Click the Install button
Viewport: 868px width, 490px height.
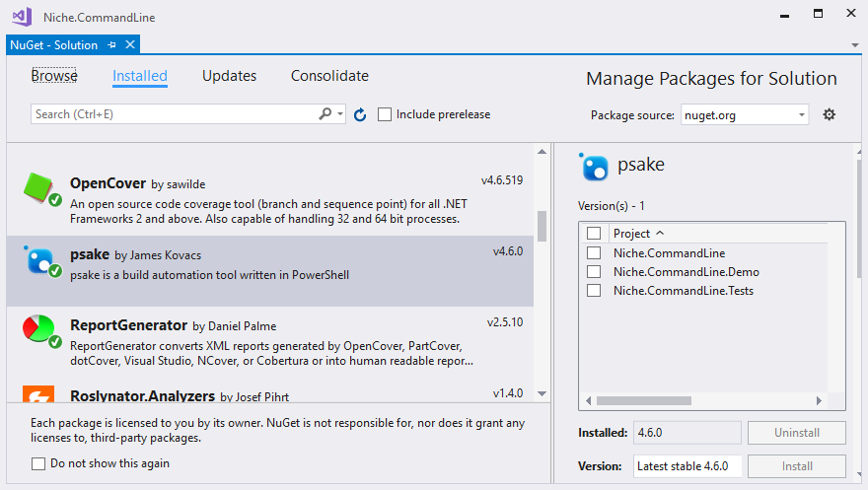tap(797, 466)
